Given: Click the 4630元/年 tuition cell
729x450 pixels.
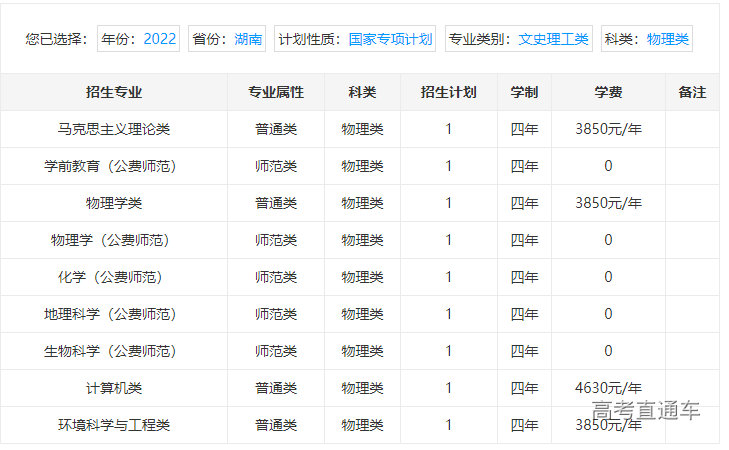Looking at the screenshot, I should pos(608,388).
